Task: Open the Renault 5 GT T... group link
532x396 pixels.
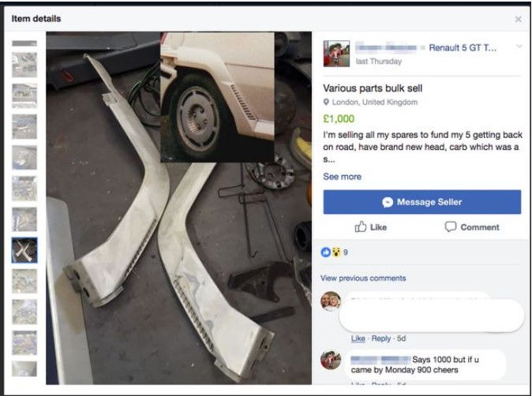Action: (x=462, y=48)
